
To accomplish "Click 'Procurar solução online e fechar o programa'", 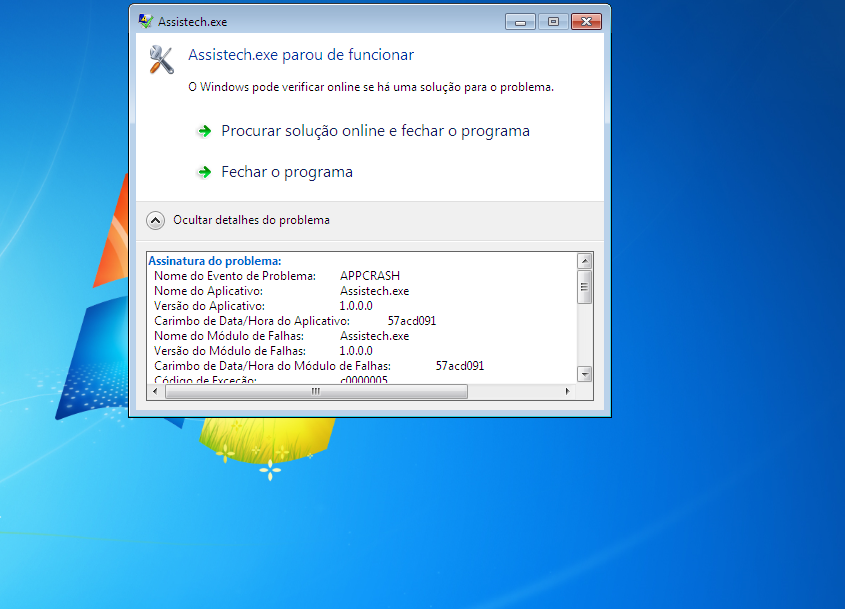I will click(375, 131).
